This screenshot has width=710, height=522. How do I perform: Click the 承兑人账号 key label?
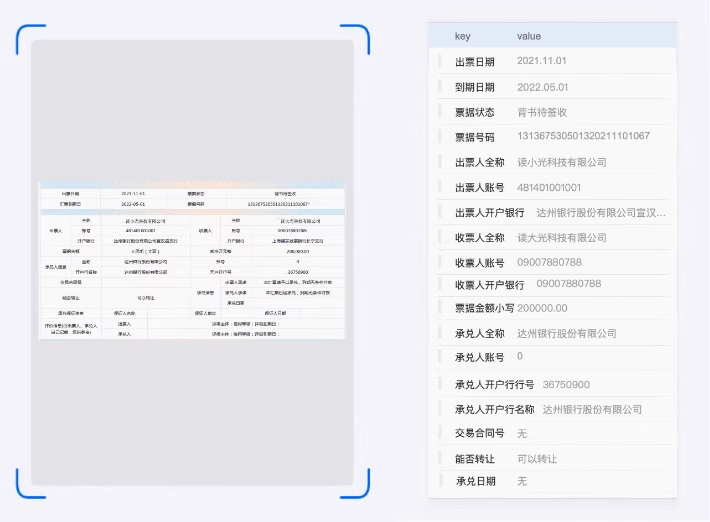click(x=480, y=357)
